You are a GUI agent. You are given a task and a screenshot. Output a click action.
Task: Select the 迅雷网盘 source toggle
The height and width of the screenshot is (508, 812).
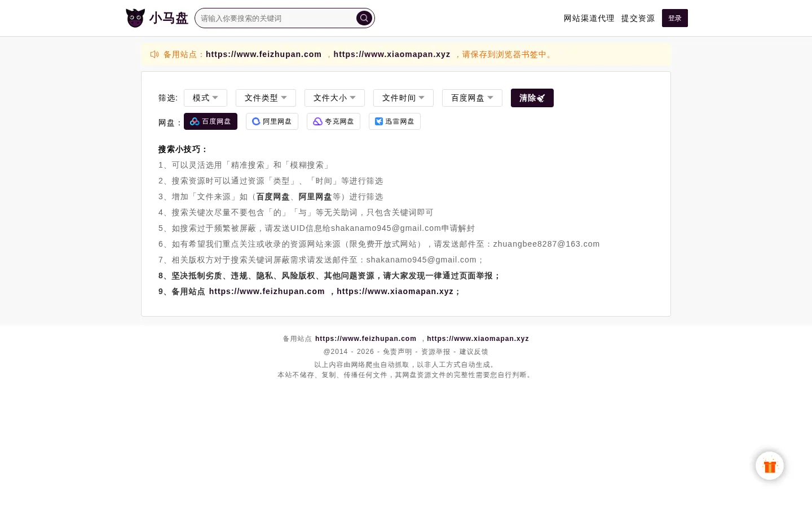(395, 121)
